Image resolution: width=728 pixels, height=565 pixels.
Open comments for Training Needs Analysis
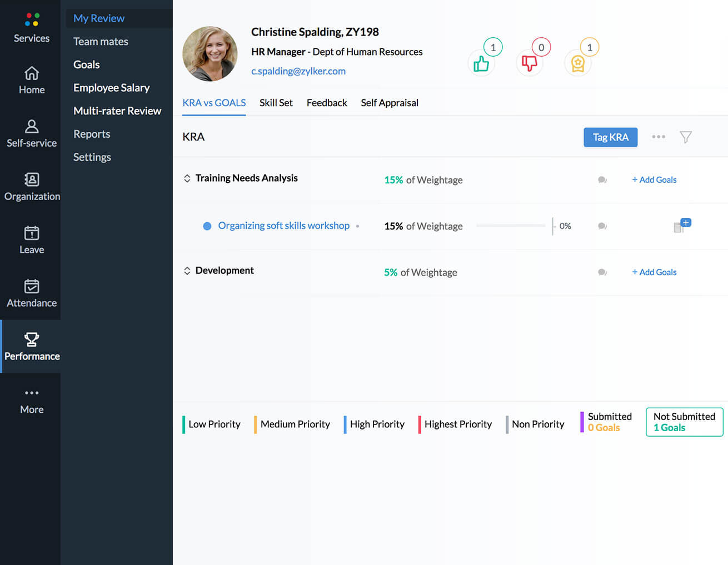602,180
